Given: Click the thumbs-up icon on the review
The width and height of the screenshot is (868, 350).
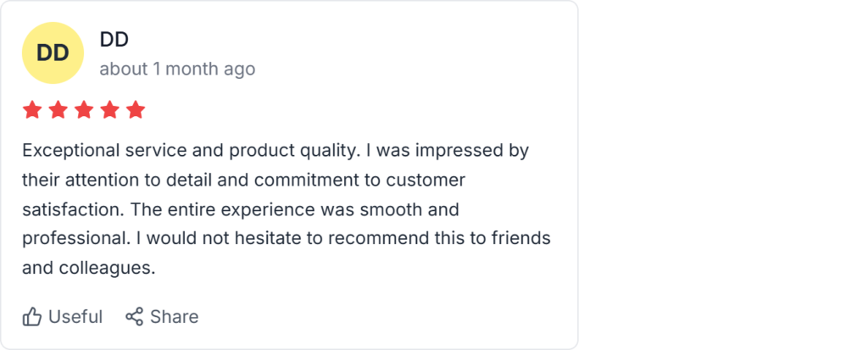Looking at the screenshot, I should [x=32, y=317].
